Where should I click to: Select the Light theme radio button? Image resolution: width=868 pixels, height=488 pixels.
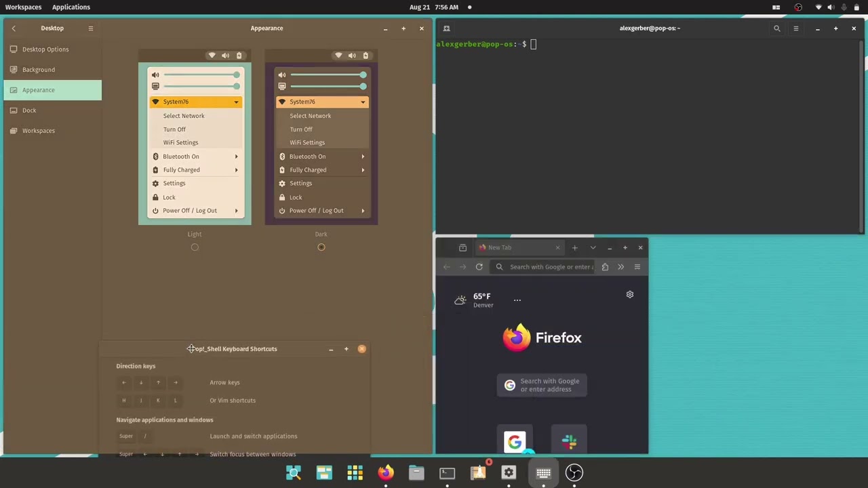click(x=195, y=247)
